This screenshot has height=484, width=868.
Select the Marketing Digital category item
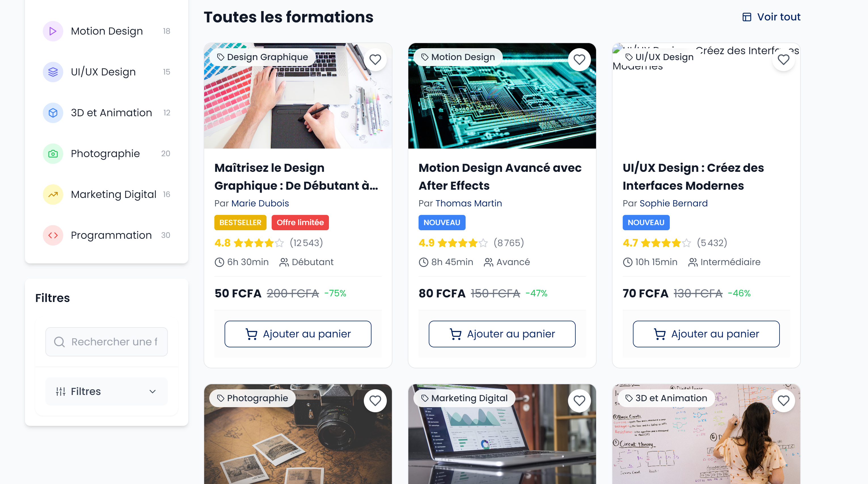(x=106, y=194)
